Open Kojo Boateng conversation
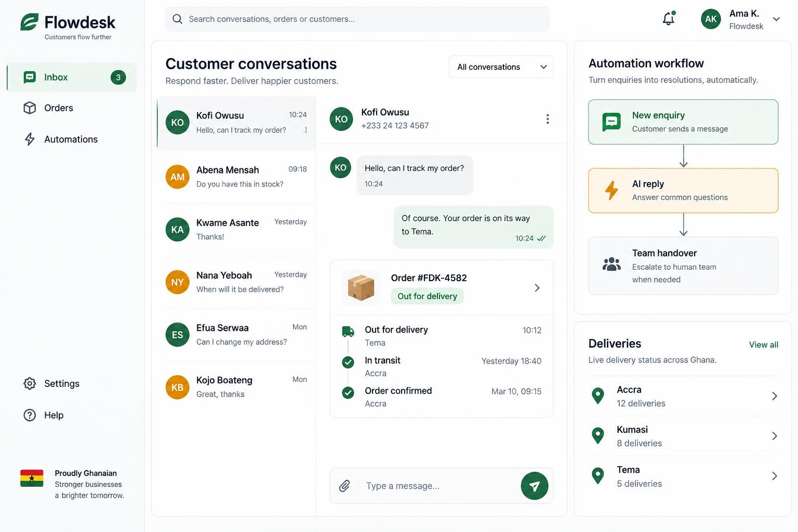The image size is (798, 532). [236, 387]
